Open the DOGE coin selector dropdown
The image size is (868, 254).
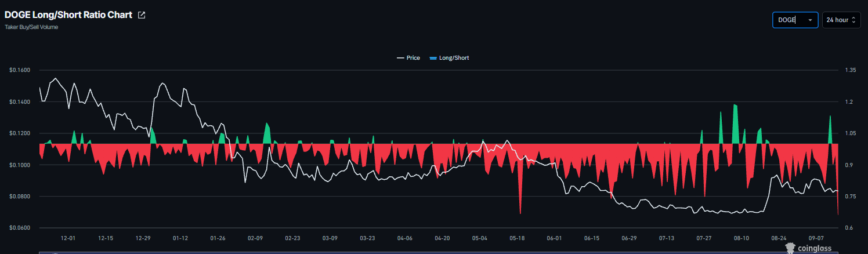[x=795, y=20]
